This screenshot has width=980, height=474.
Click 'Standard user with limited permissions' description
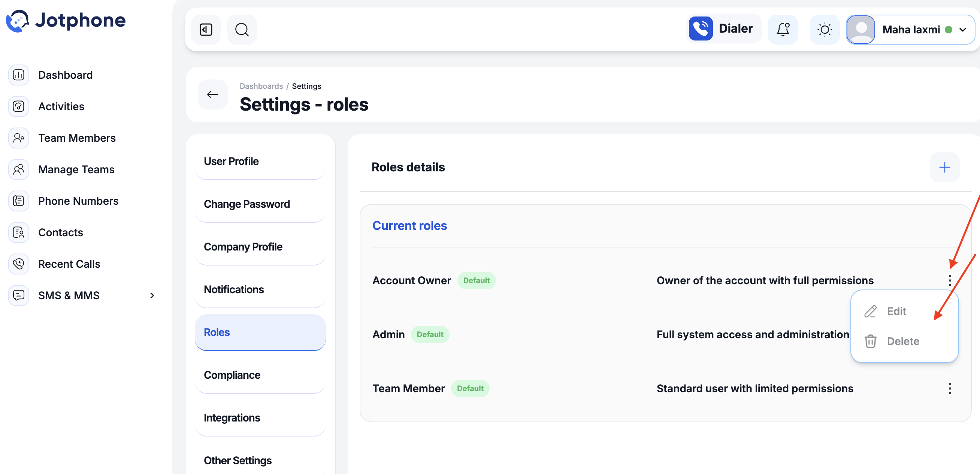755,389
